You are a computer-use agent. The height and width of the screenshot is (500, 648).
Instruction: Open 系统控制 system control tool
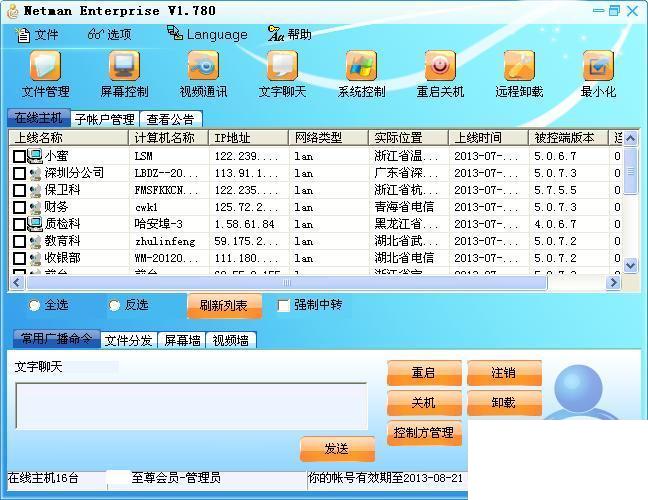coord(361,74)
